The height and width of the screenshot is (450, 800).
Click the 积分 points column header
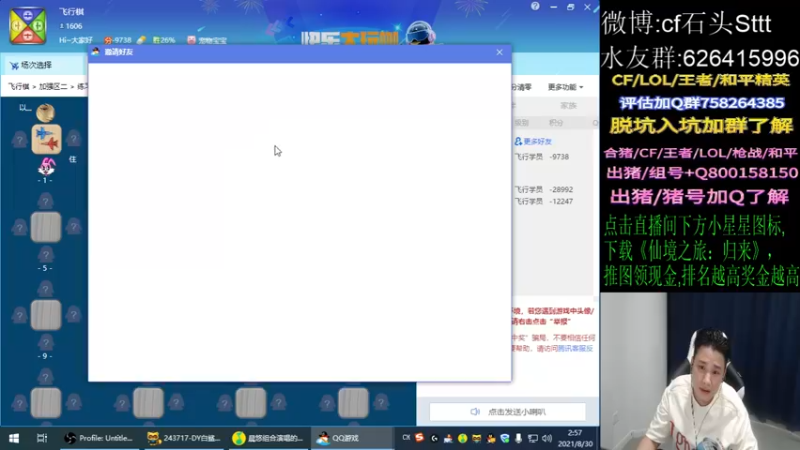(x=556, y=123)
